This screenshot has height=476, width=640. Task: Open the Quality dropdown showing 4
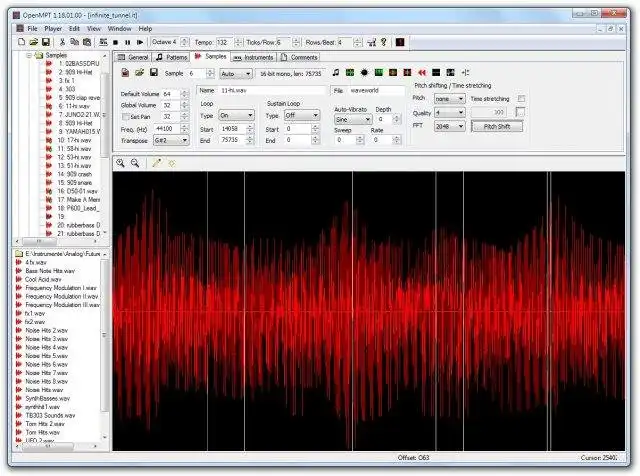pos(449,113)
